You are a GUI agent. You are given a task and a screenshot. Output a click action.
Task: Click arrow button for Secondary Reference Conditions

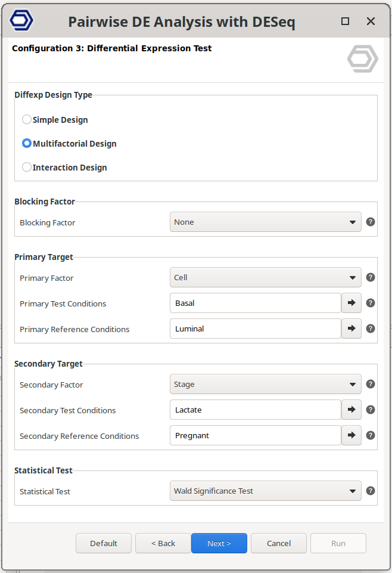tap(351, 435)
